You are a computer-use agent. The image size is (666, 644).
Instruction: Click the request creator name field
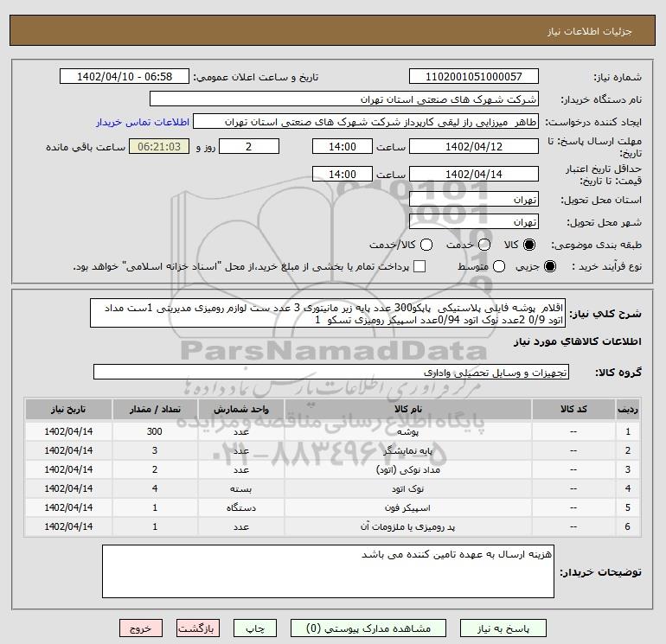pyautogui.click(x=366, y=122)
